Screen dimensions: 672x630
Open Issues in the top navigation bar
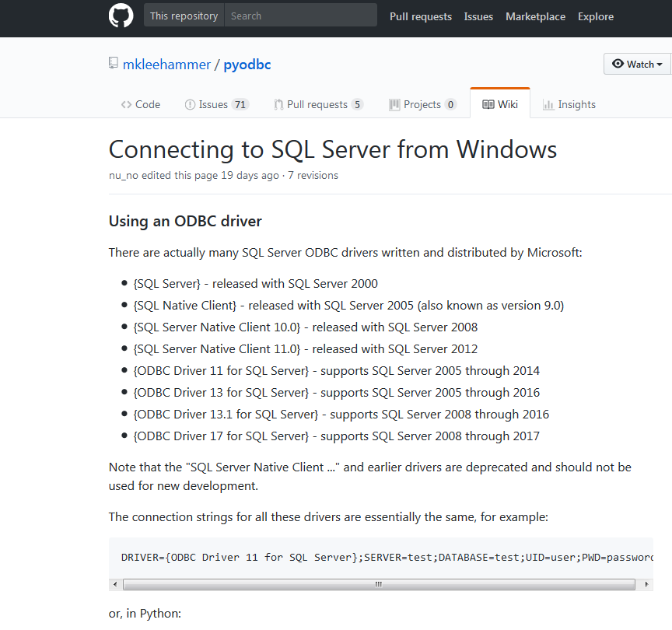pyautogui.click(x=478, y=16)
